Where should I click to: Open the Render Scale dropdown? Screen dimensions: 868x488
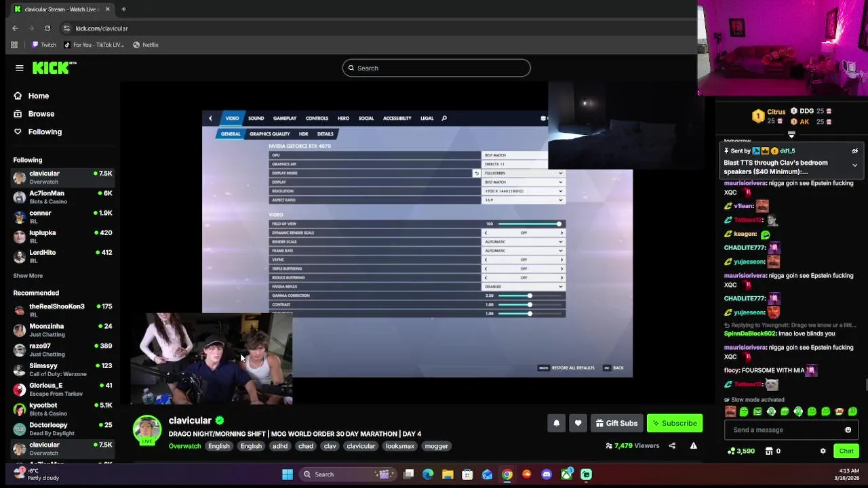point(523,241)
